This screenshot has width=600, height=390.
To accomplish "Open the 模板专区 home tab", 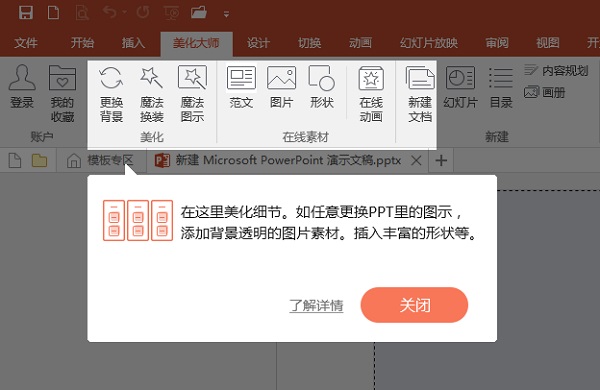I will (x=101, y=160).
